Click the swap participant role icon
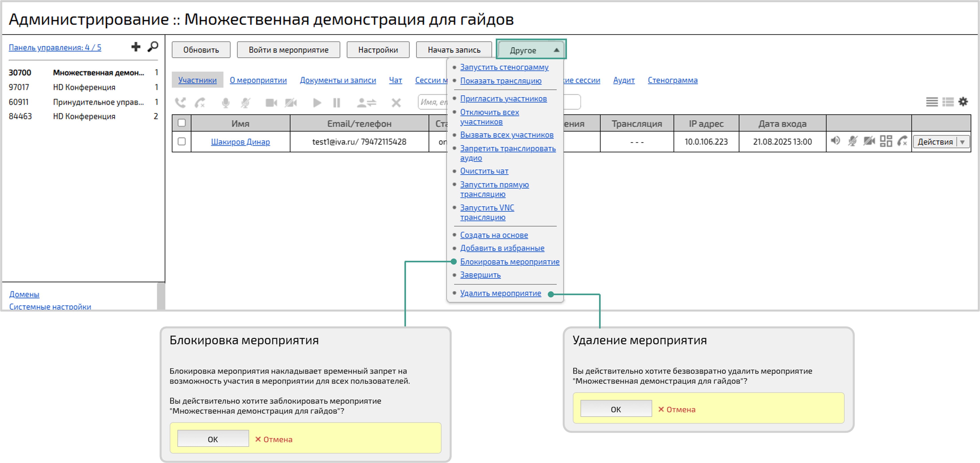 (366, 103)
